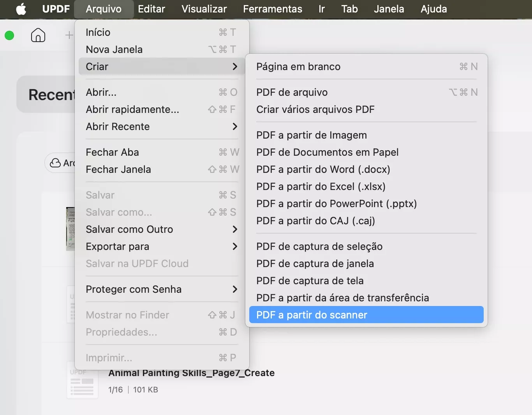Expand the Abrir Recente submenu

point(162,127)
